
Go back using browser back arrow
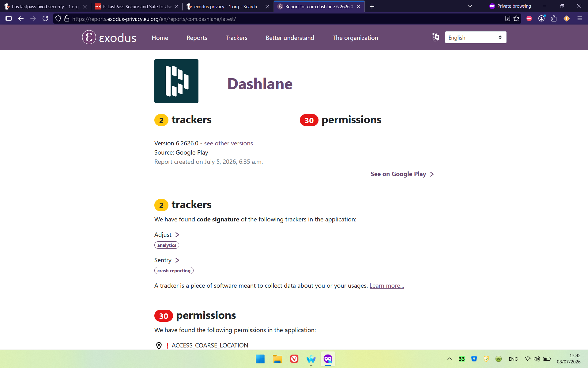(21, 19)
